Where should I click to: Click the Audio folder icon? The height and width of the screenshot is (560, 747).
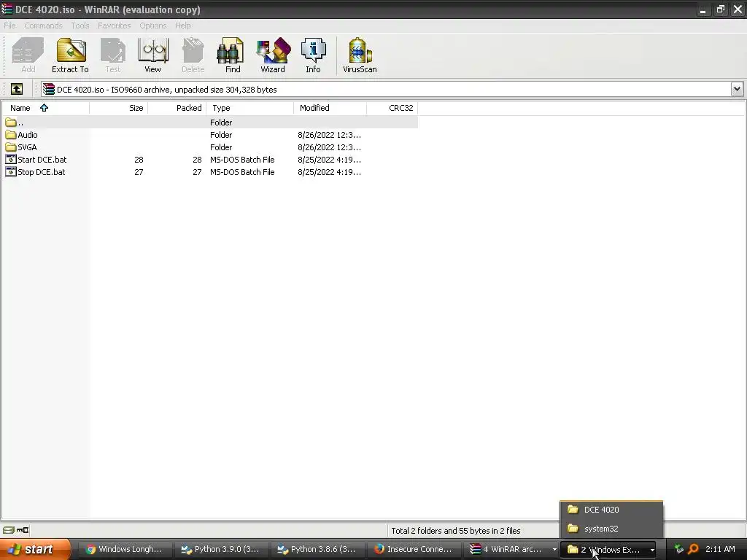[x=11, y=135]
